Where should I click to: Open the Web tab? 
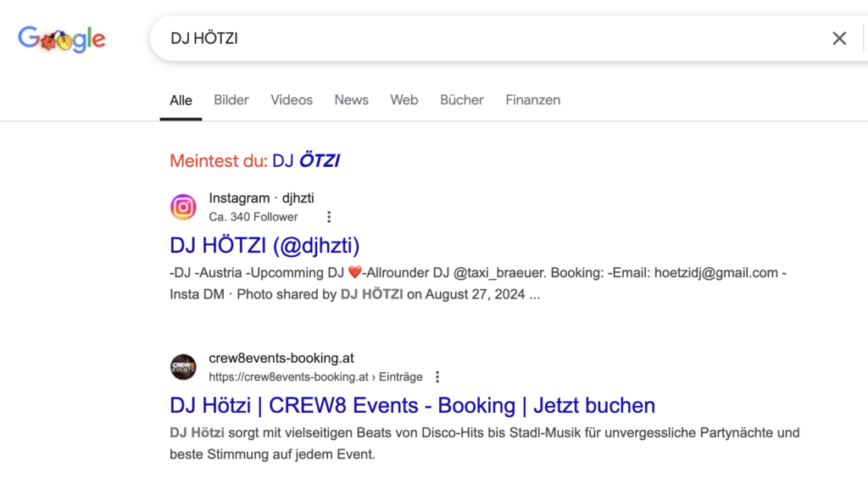(x=403, y=100)
